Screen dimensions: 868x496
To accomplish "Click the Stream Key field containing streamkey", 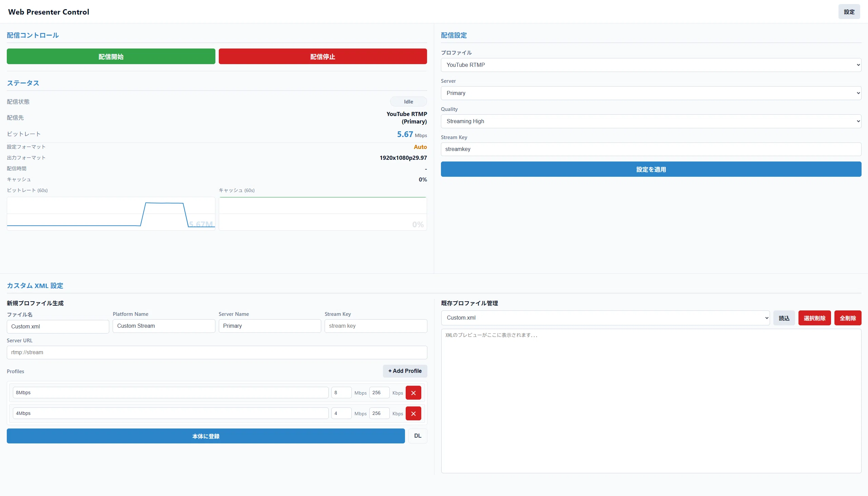I will [x=651, y=149].
